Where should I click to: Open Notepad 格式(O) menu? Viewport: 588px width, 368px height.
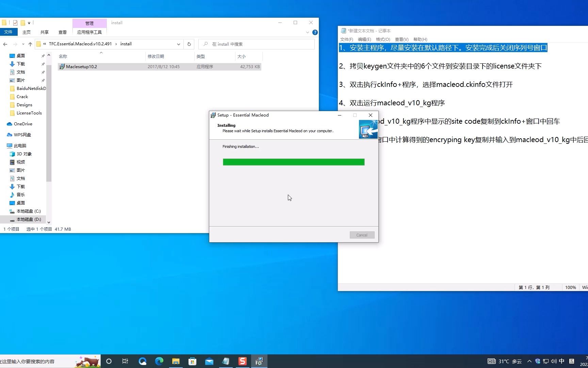[383, 40]
